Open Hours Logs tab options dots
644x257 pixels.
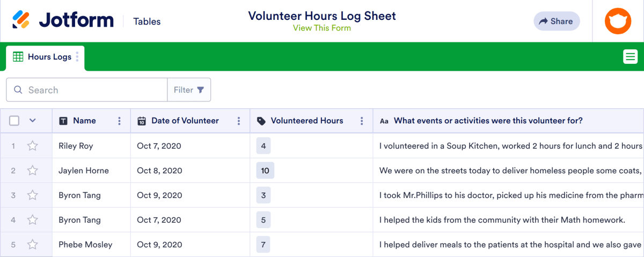click(77, 57)
